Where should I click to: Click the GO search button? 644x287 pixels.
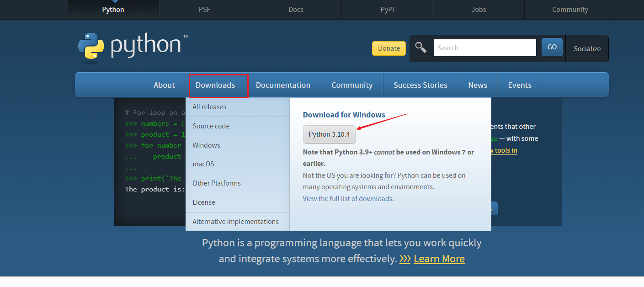[x=552, y=47]
